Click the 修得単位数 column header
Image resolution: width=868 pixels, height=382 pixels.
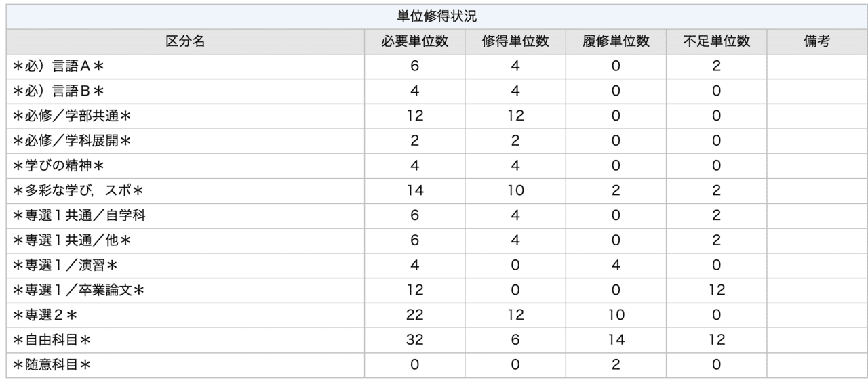(x=515, y=41)
